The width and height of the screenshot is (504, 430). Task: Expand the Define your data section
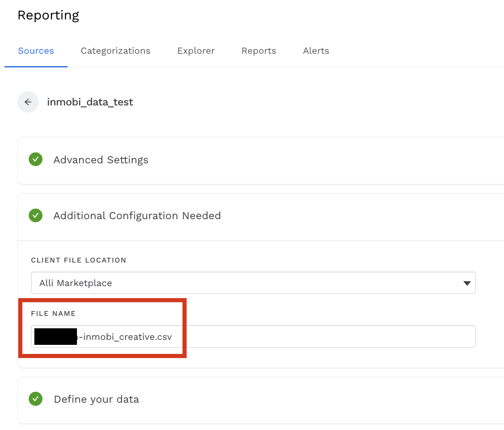96,399
